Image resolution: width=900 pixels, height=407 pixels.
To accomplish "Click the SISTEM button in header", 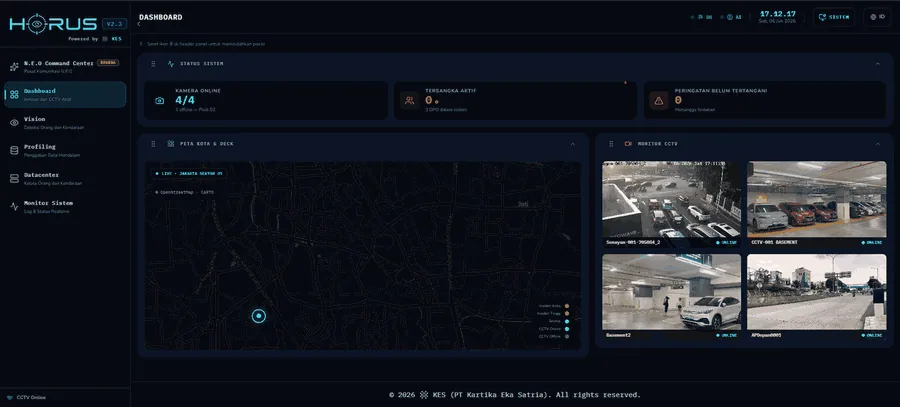I will (834, 17).
